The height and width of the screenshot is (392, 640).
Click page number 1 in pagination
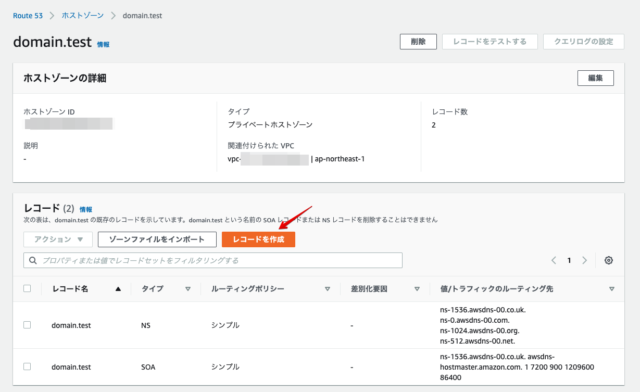pyautogui.click(x=569, y=261)
